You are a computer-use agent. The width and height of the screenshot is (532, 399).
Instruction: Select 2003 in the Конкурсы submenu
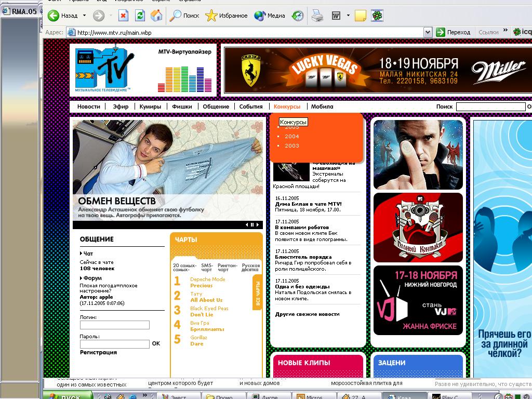pyautogui.click(x=292, y=145)
